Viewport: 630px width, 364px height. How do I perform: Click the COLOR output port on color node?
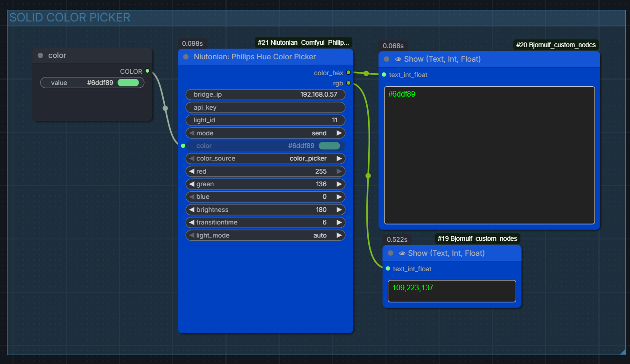tap(147, 71)
